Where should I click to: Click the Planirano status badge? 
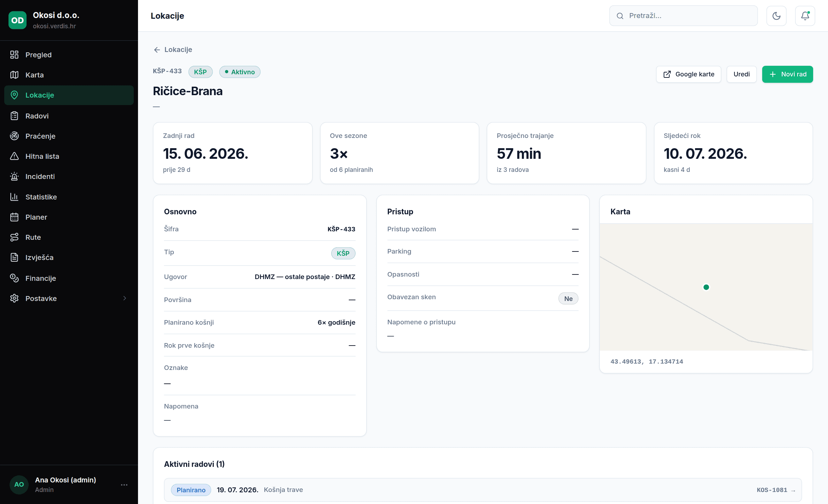pyautogui.click(x=191, y=490)
